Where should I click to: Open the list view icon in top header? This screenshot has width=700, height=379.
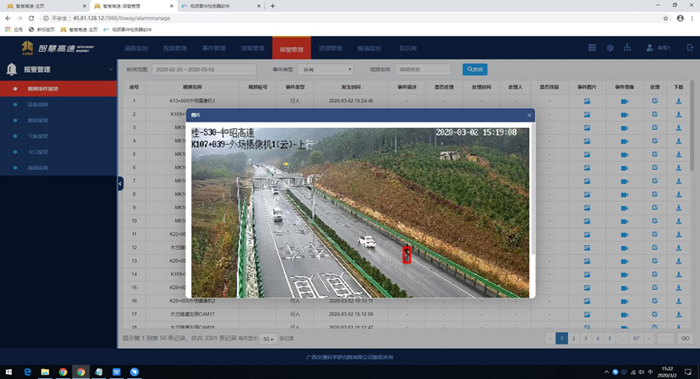(592, 48)
